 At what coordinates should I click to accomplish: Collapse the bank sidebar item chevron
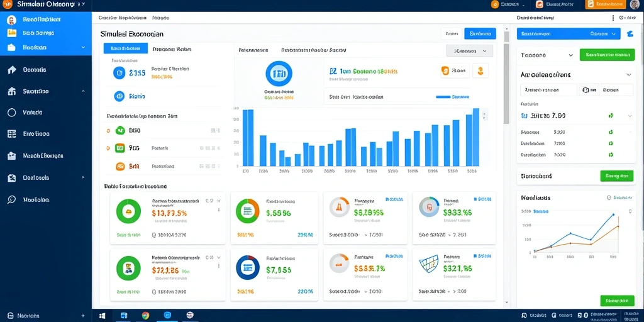(x=84, y=91)
